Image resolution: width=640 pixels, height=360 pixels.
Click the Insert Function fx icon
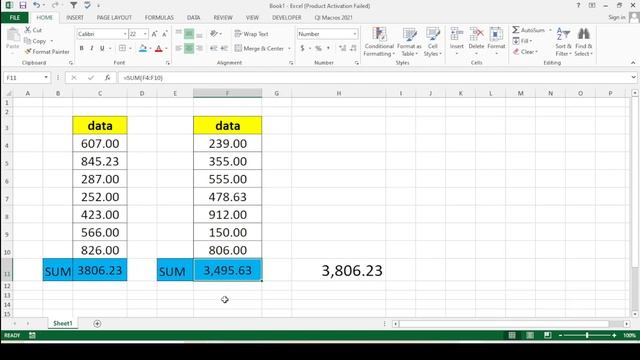[x=107, y=78]
